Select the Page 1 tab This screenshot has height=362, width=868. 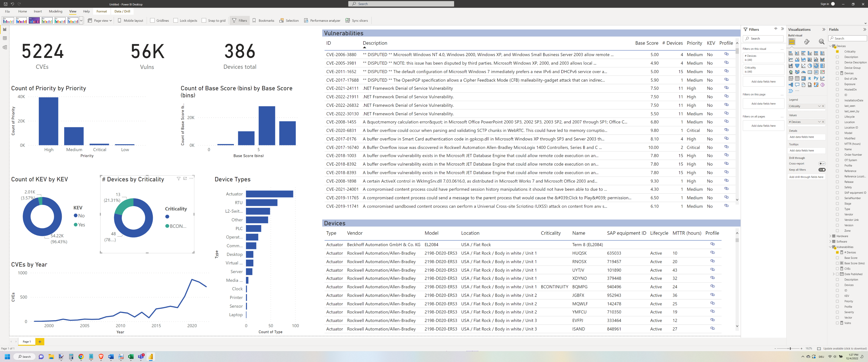[x=27, y=342]
